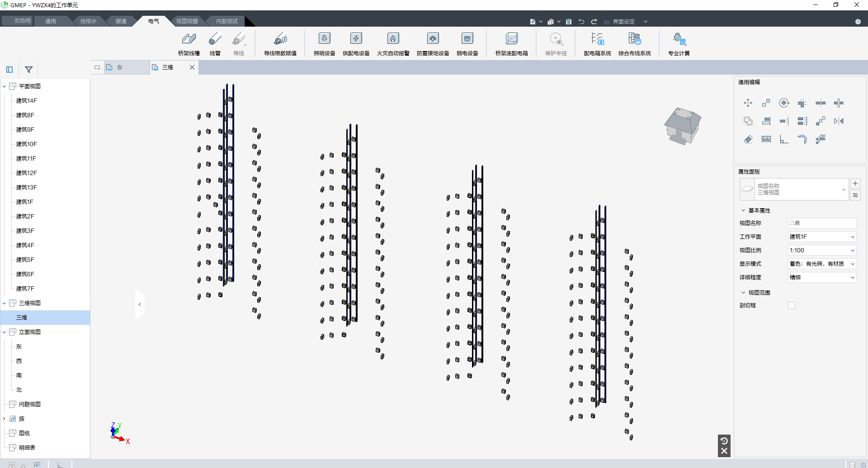Open the 防雷接地设备 lightning grounding tool
Image resolution: width=868 pixels, height=468 pixels.
(433, 44)
